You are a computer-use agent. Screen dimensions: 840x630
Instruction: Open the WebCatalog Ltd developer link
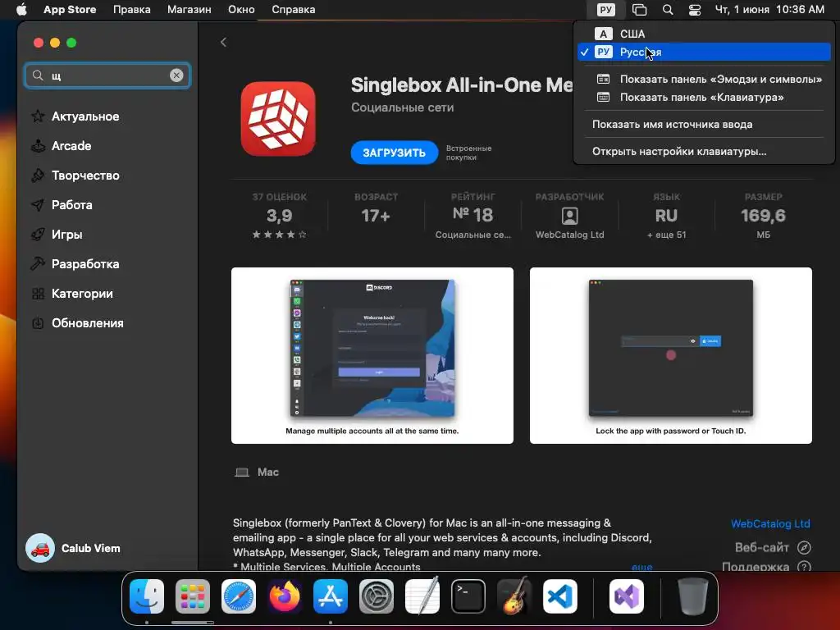click(x=770, y=523)
